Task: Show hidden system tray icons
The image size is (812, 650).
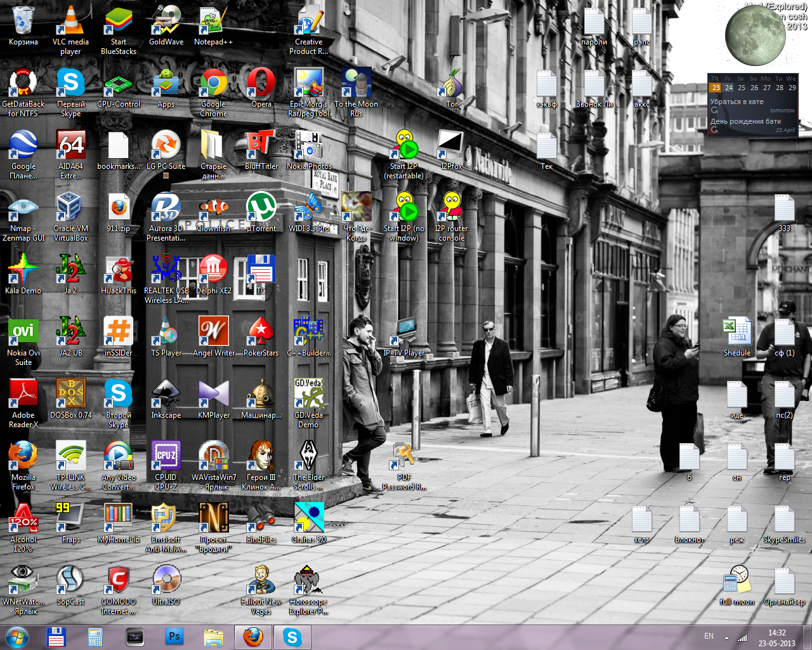Action: pos(726,637)
